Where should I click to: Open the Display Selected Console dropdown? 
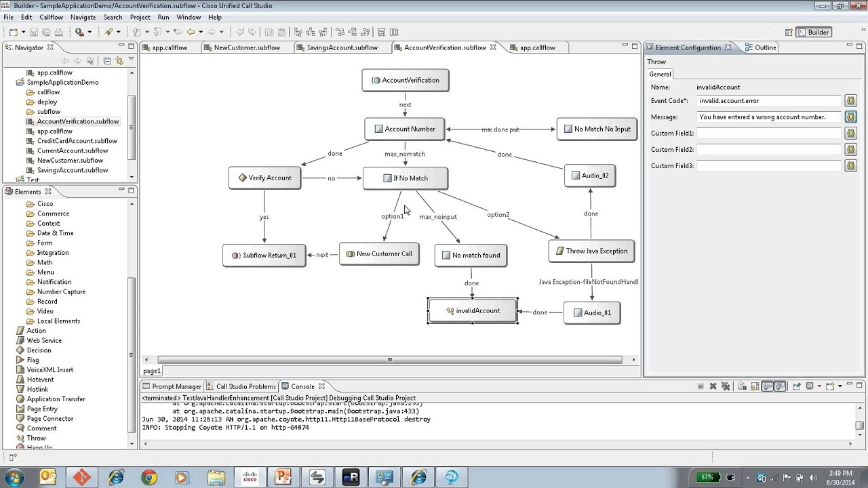(x=821, y=386)
